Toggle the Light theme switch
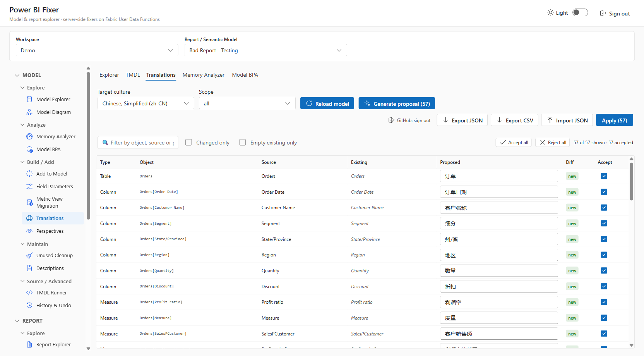Viewport: 644px width, 356px height. click(580, 12)
